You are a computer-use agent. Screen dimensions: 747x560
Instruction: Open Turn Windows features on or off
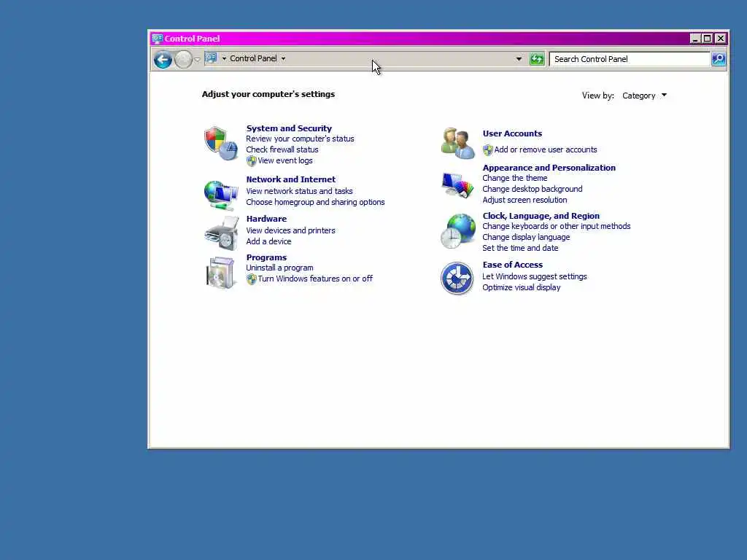315,279
